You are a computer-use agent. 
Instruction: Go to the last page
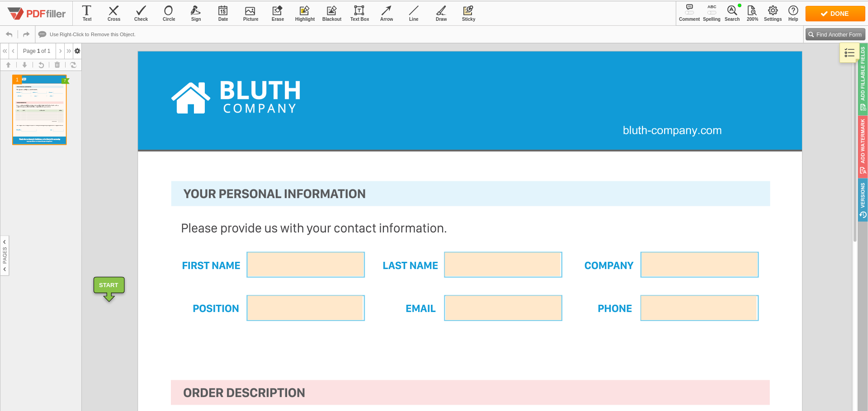(69, 51)
